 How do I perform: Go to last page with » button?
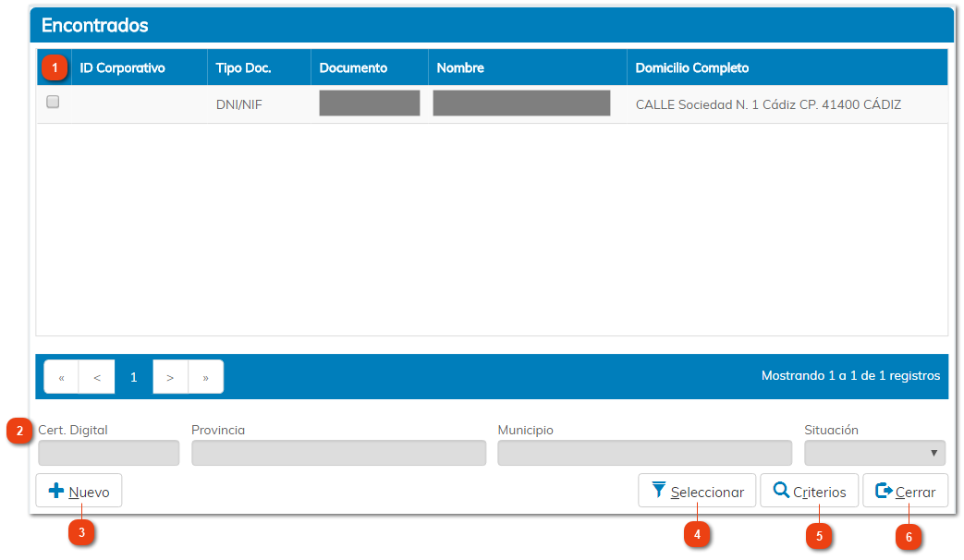click(206, 377)
